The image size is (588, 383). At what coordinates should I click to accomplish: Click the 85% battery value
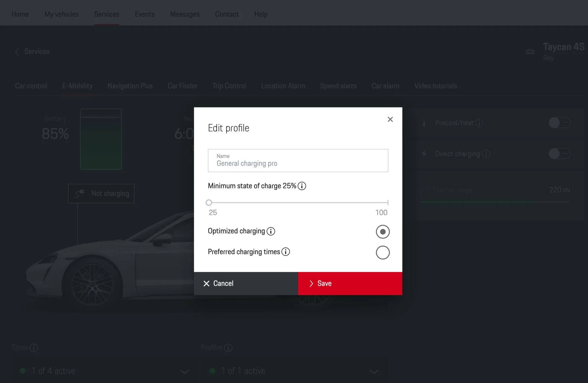click(55, 134)
